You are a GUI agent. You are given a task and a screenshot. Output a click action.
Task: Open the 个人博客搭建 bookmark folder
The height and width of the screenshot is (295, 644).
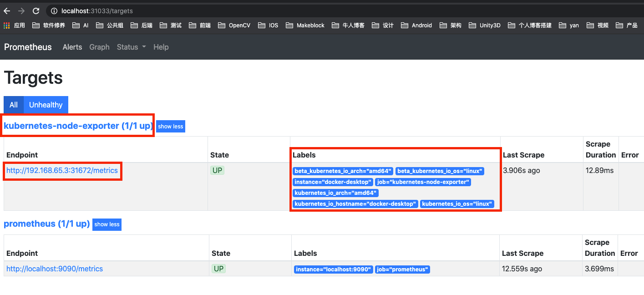(x=530, y=25)
